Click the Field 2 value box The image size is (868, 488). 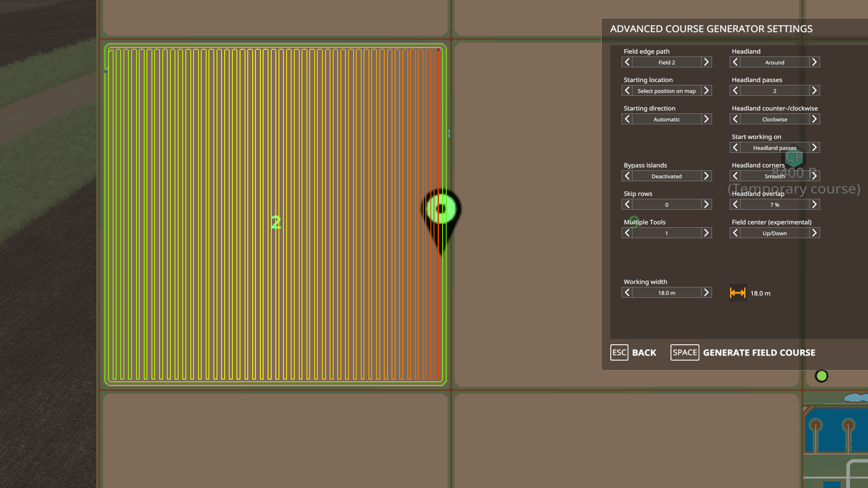(x=667, y=62)
